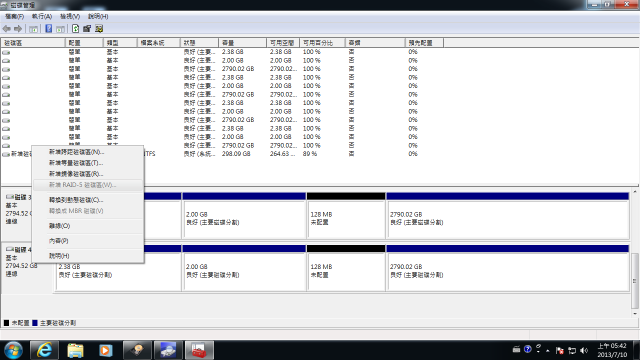Click the first pane toolbar icon after the Forward arrow

coord(34,29)
